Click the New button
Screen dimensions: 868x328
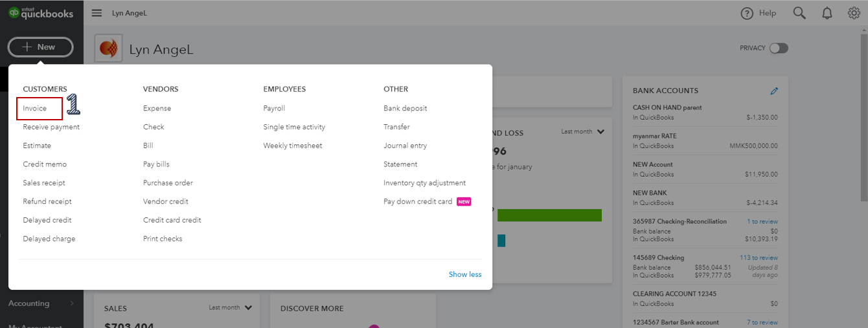(x=40, y=47)
